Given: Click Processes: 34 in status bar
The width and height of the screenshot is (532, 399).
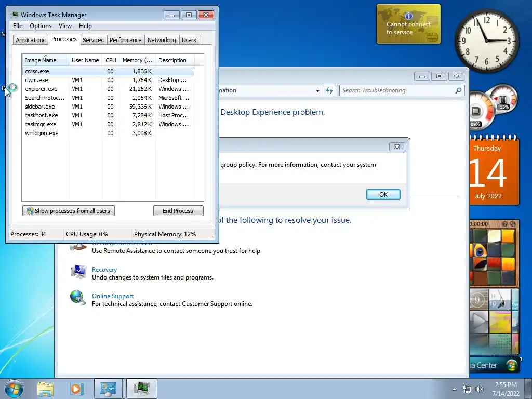Looking at the screenshot, I should tap(28, 234).
